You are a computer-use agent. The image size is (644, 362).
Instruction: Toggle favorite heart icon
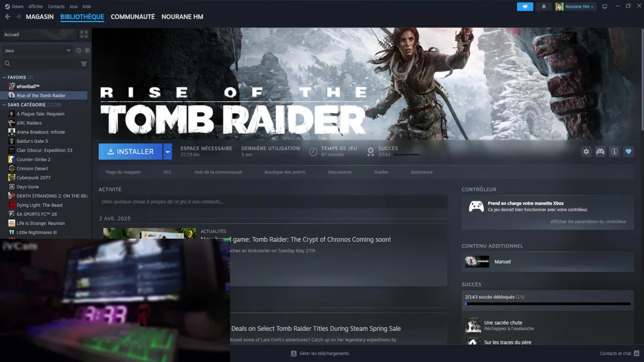[628, 151]
